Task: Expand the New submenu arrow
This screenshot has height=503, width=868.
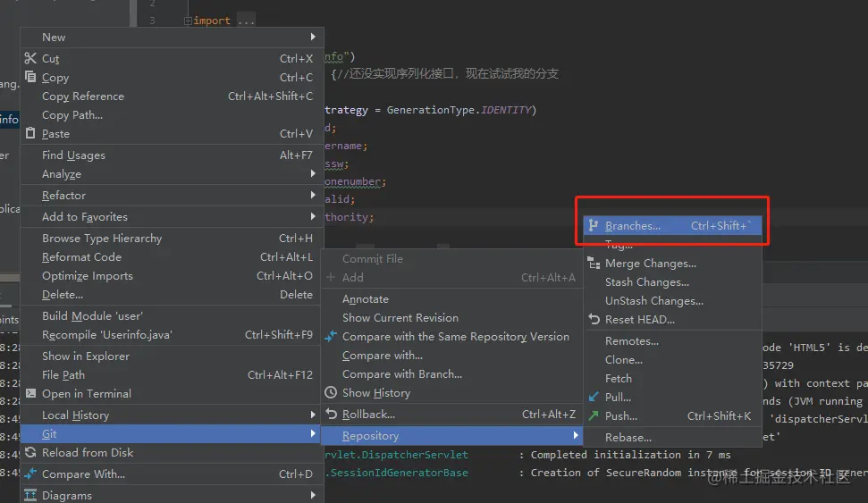Action: [313, 37]
